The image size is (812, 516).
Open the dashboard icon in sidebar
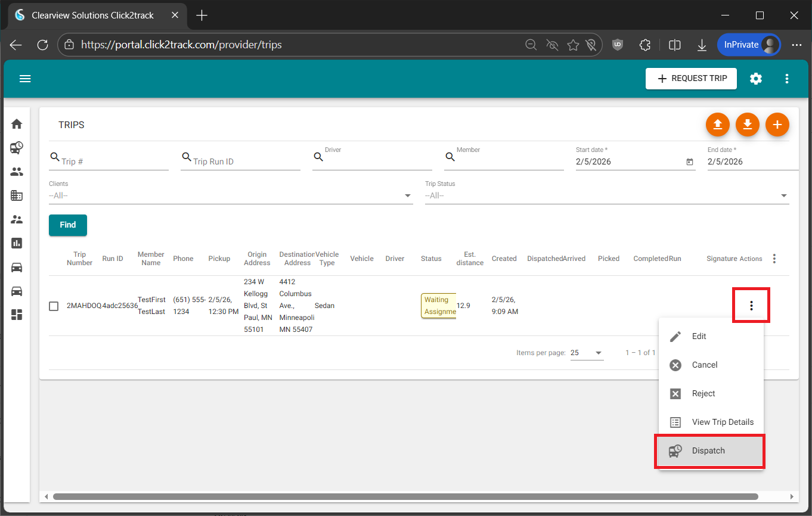(x=17, y=315)
